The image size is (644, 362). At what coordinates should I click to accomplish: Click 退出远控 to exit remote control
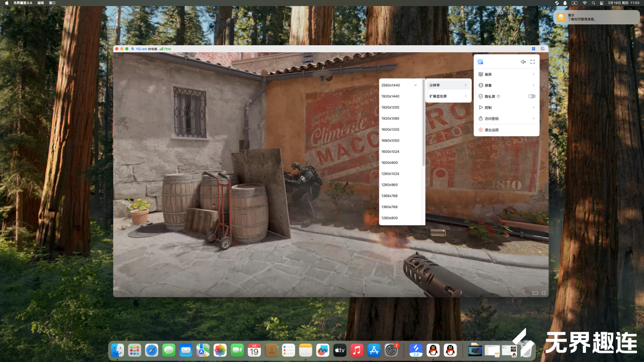(x=492, y=130)
